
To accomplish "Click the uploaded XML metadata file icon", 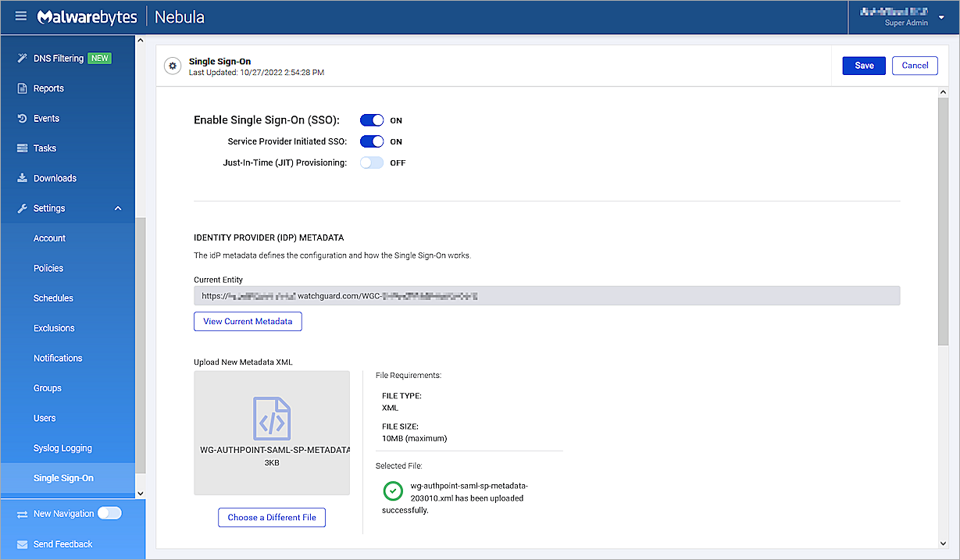I will [271, 418].
